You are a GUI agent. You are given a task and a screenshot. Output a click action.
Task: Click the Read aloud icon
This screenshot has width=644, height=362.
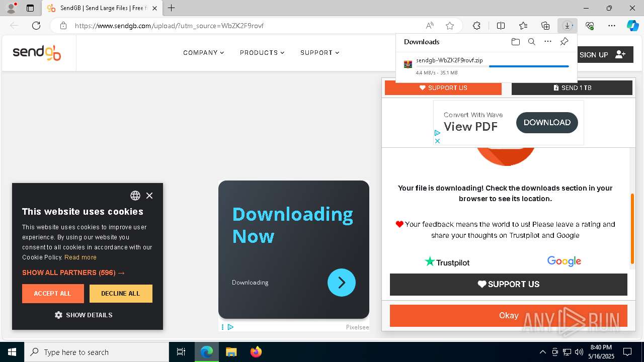pyautogui.click(x=430, y=26)
